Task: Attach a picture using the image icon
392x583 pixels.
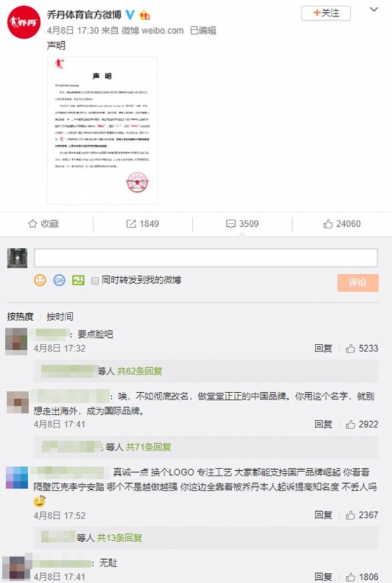Action: (78, 280)
